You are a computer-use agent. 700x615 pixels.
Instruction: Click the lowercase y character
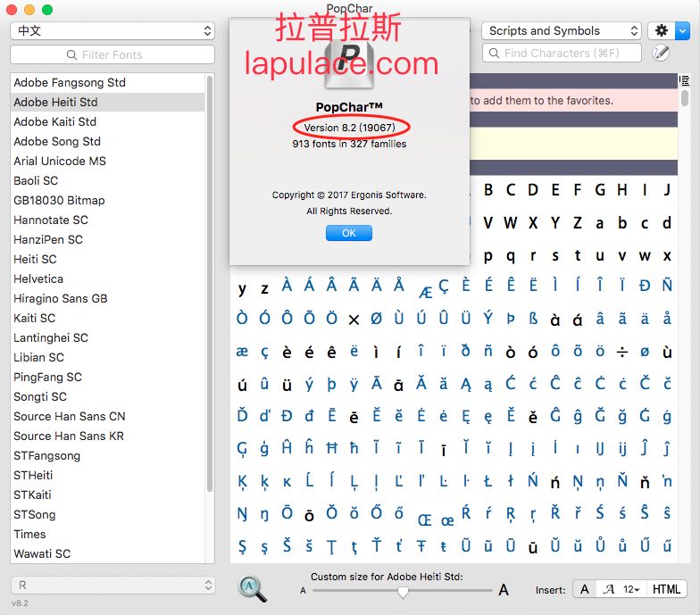pyautogui.click(x=242, y=288)
